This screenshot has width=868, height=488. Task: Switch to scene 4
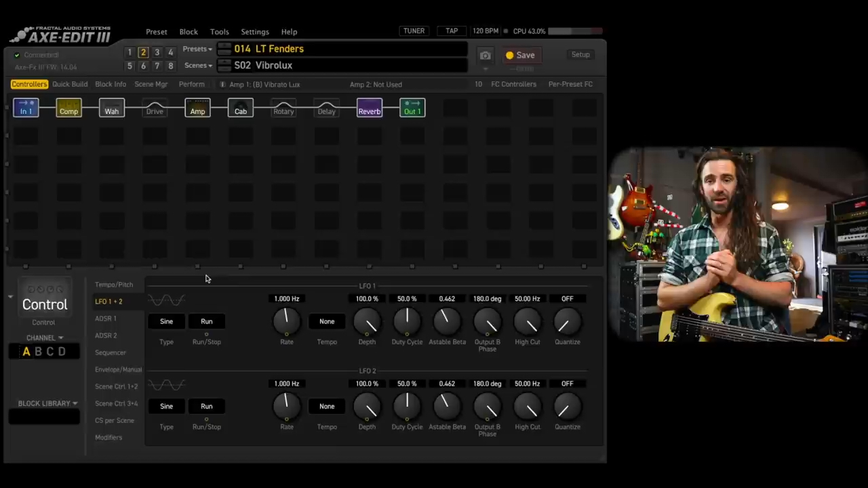[x=170, y=52]
